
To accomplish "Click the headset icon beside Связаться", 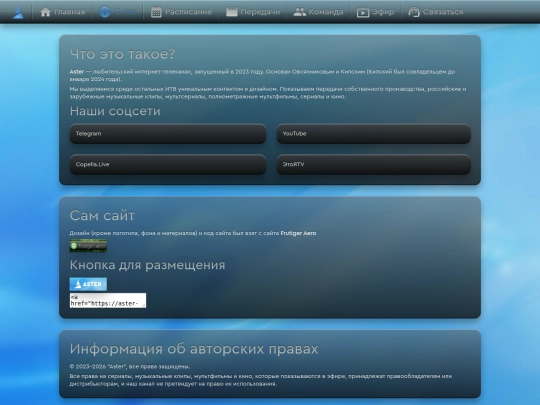I will pos(414,12).
